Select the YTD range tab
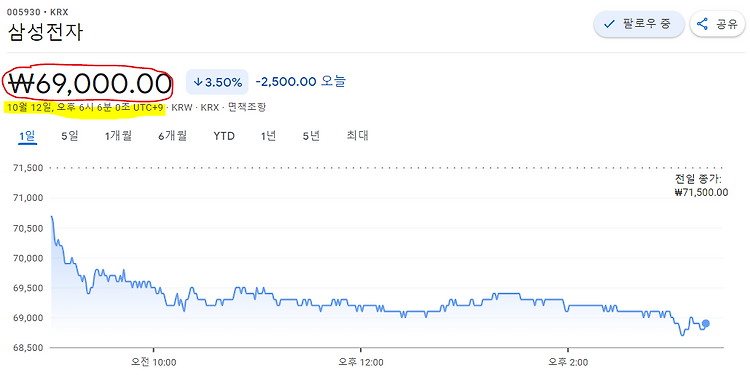The height and width of the screenshot is (375, 750). [224, 136]
